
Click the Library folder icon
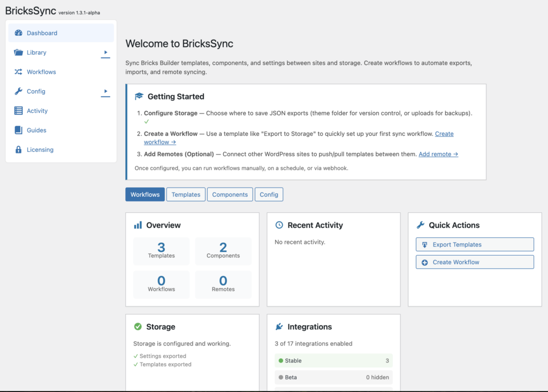pos(18,52)
